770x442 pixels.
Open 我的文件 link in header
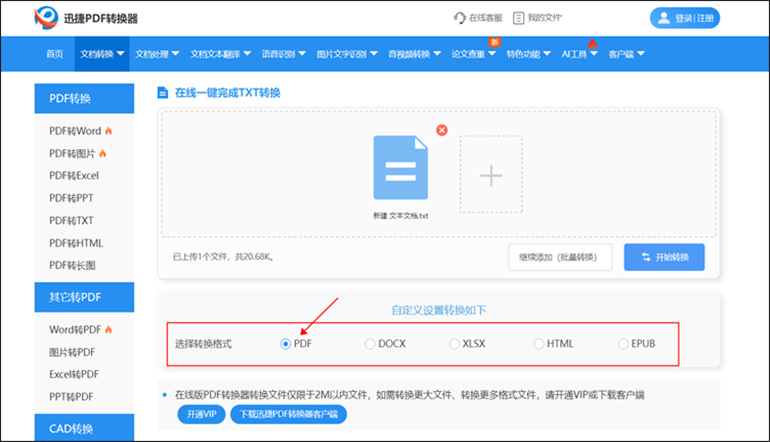coord(545,18)
